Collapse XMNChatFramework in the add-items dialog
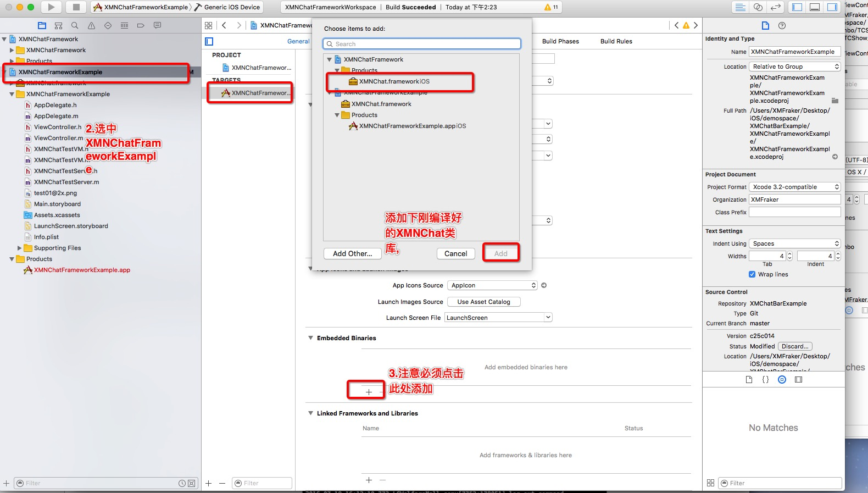868x493 pixels. (x=330, y=59)
